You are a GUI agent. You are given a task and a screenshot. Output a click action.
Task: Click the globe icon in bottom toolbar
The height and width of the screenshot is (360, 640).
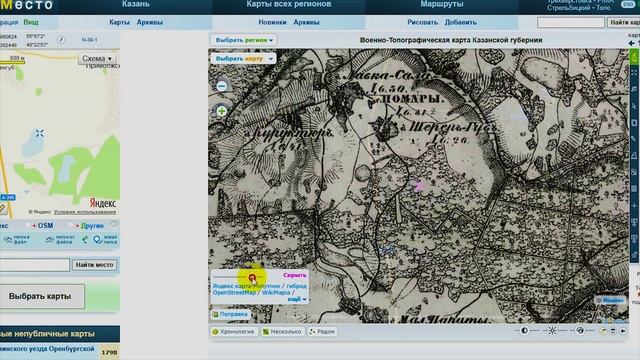click(580, 331)
